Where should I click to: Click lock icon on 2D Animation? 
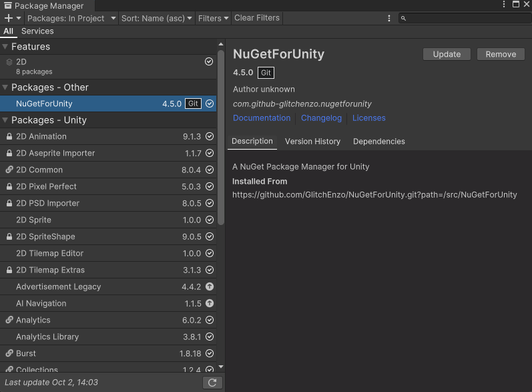(x=9, y=136)
